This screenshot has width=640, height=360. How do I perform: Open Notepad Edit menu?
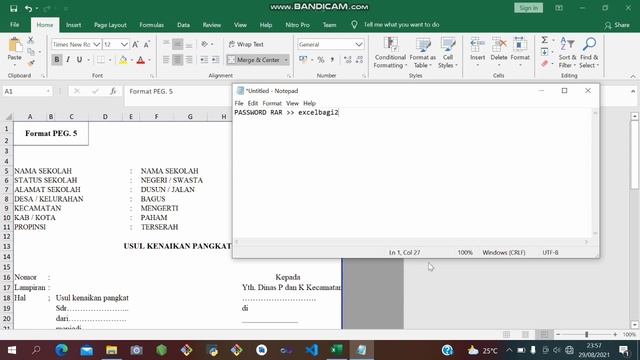pyautogui.click(x=253, y=103)
